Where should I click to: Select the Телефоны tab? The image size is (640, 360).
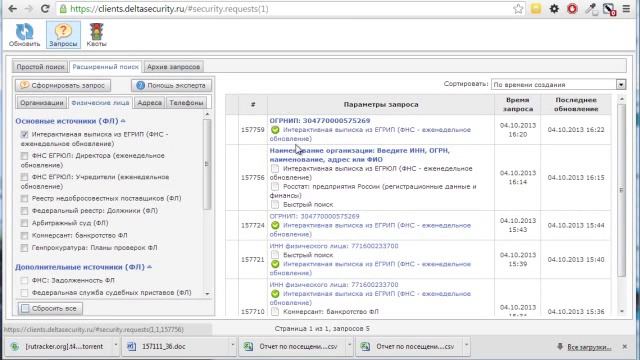coord(186,102)
